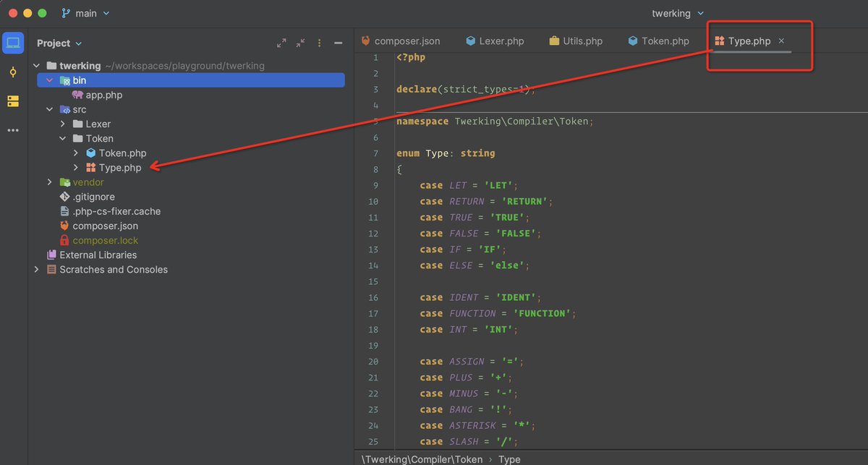Click the twerking root folder icon
The image size is (868, 465).
pyautogui.click(x=51, y=66)
